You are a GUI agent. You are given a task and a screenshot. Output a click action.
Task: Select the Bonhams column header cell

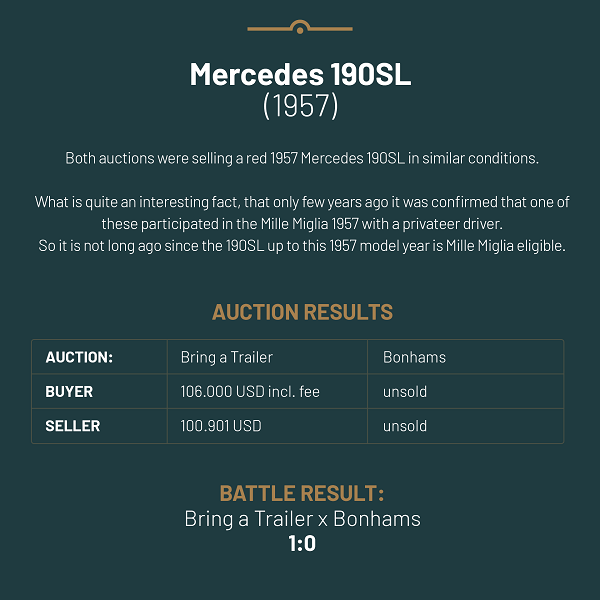(465, 357)
